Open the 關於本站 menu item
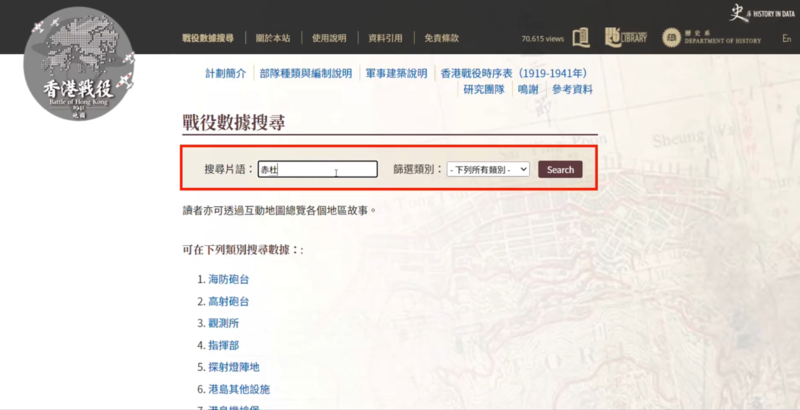Image resolution: width=800 pixels, height=410 pixels. tap(273, 38)
